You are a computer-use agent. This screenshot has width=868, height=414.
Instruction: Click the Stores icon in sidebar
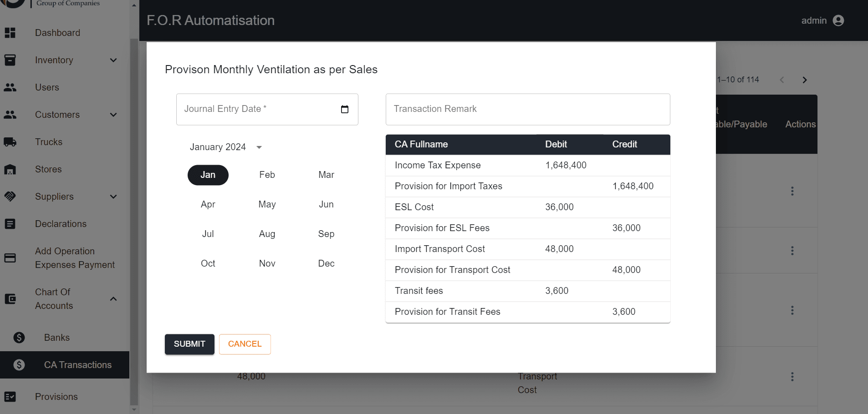pyautogui.click(x=10, y=169)
